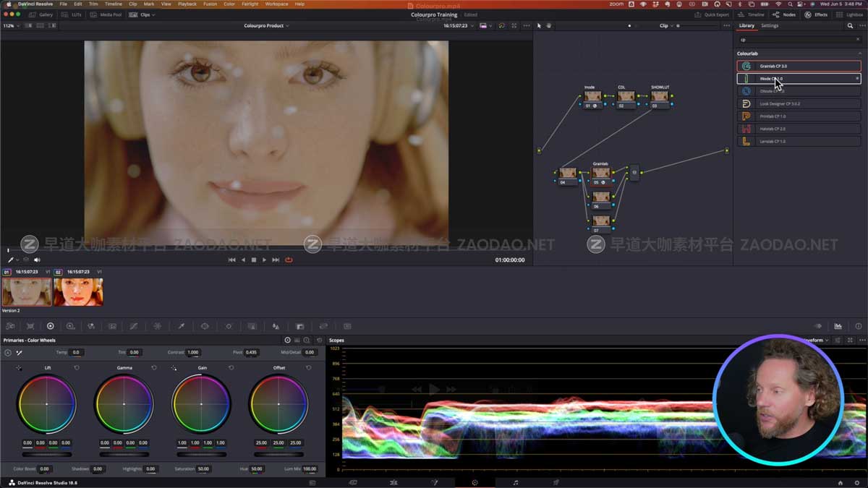Select the Color Wheels palette icon
This screenshot has height=488, width=868.
click(51, 326)
